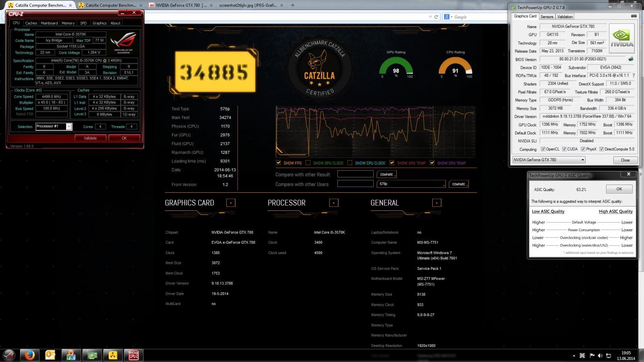Screen dimensions: 644x362
Task: Toggle the Show CPU Temp checkbox
Action: pyautogui.click(x=432, y=163)
